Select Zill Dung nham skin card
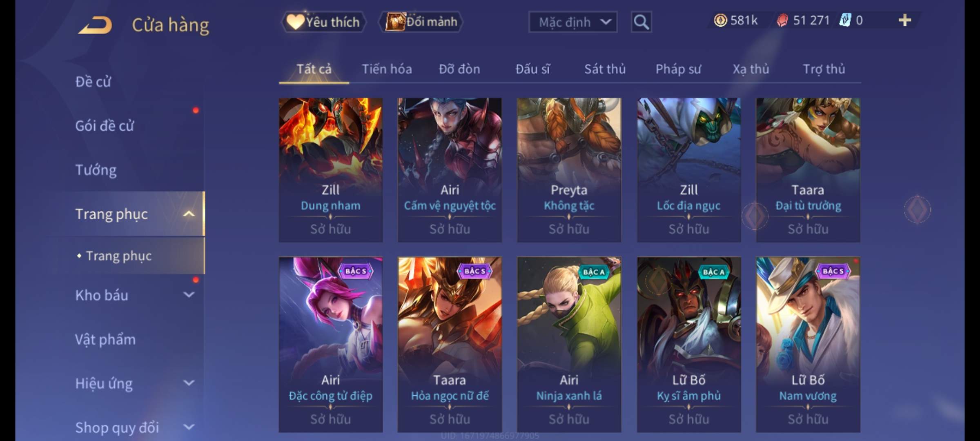Viewport: 980px width, 441px height. [x=331, y=170]
